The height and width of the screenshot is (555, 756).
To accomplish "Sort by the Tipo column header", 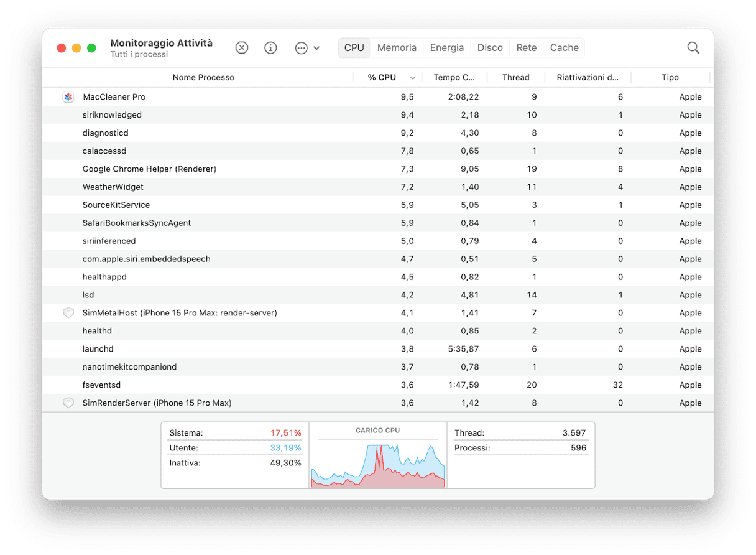I will coord(670,78).
